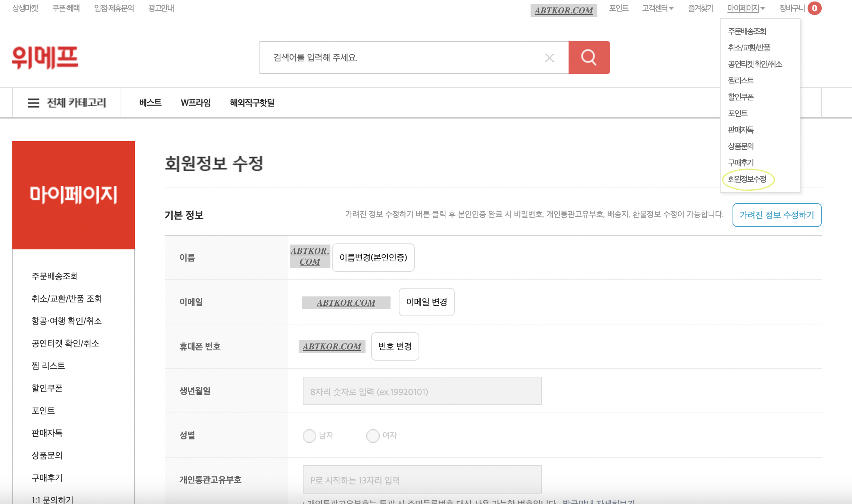
Task: Select the 여자 radio button
Action: [373, 436]
